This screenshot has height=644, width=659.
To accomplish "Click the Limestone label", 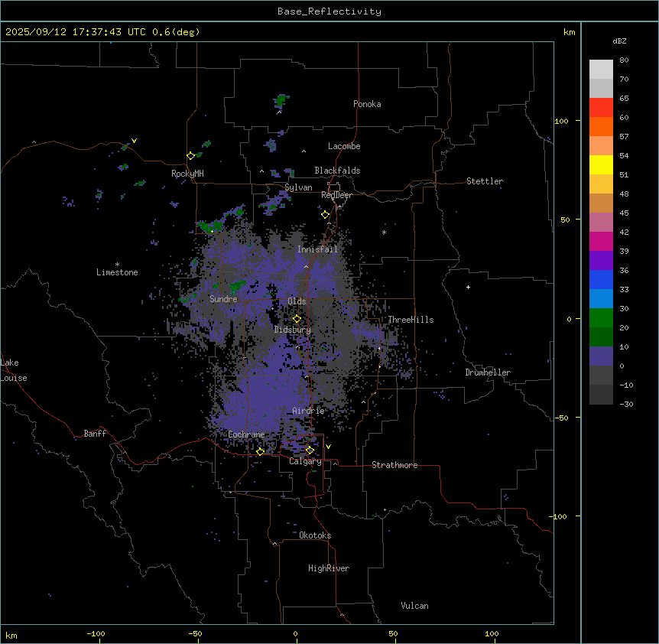I will pos(117,272).
